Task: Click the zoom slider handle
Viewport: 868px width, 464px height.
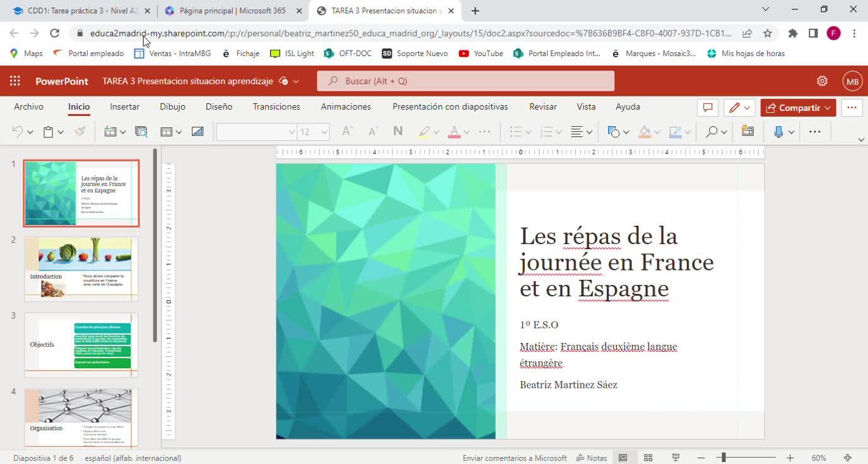Action: pyautogui.click(x=724, y=458)
